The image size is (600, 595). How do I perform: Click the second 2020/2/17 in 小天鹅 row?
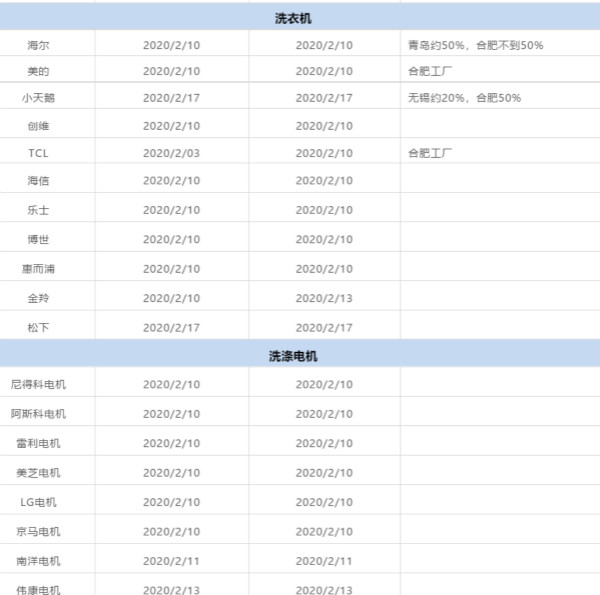(324, 98)
